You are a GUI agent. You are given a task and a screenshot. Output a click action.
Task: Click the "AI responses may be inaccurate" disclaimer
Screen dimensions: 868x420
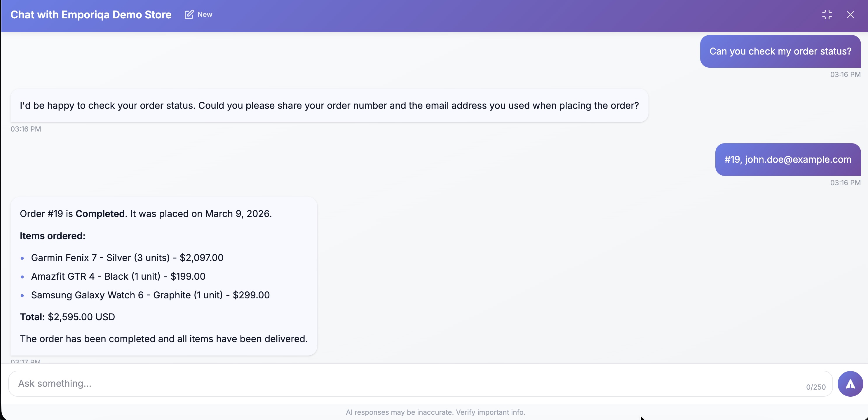435,412
